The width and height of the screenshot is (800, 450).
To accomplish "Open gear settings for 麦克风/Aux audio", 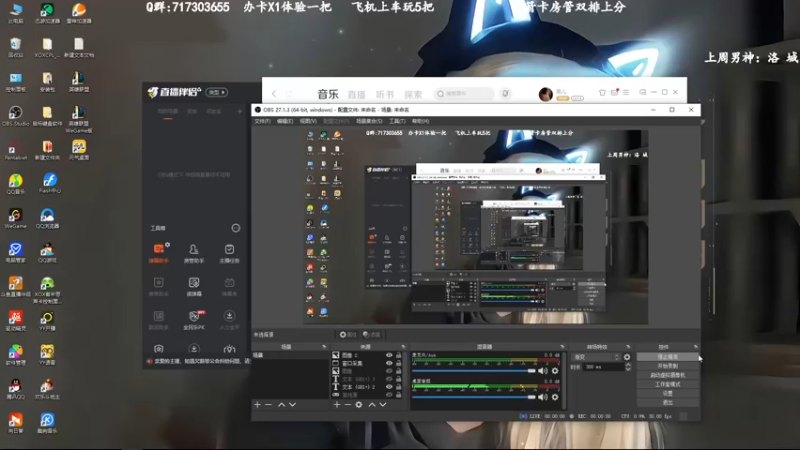I will [555, 371].
